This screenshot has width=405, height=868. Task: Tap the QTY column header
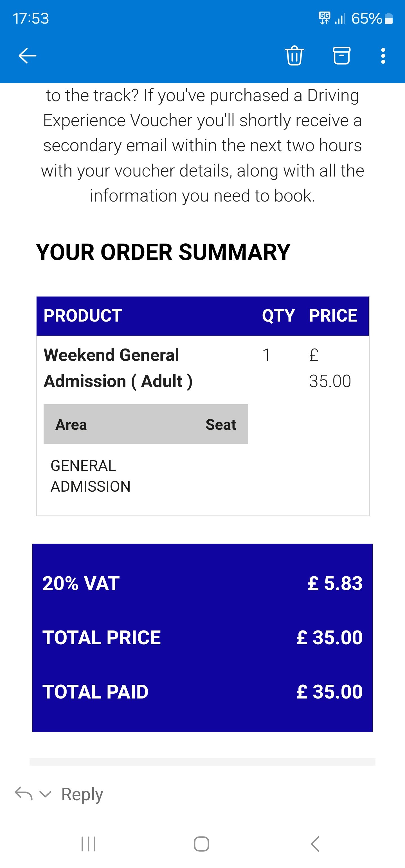tap(278, 316)
